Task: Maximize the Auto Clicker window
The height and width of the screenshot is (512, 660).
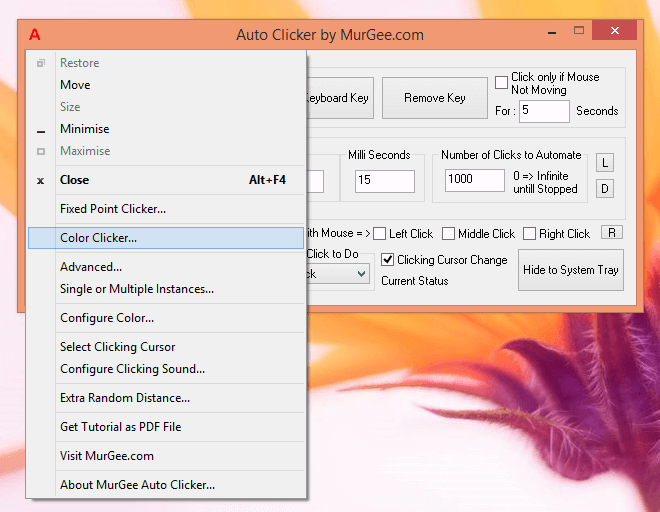Action: tap(579, 30)
